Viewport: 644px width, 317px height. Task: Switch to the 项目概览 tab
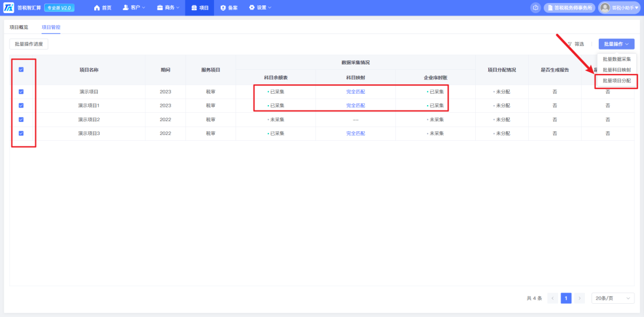[19, 27]
